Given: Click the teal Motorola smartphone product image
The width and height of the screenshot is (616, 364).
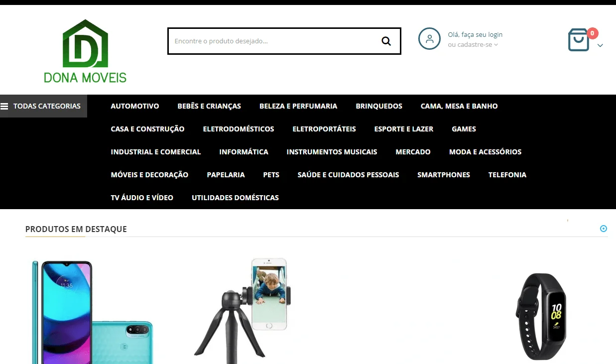Looking at the screenshot, I should click(93, 312).
